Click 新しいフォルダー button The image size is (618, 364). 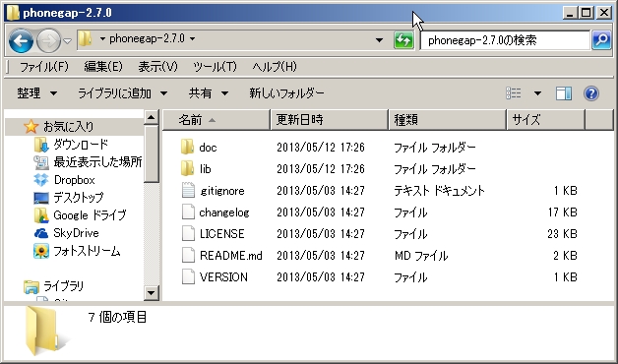[286, 93]
